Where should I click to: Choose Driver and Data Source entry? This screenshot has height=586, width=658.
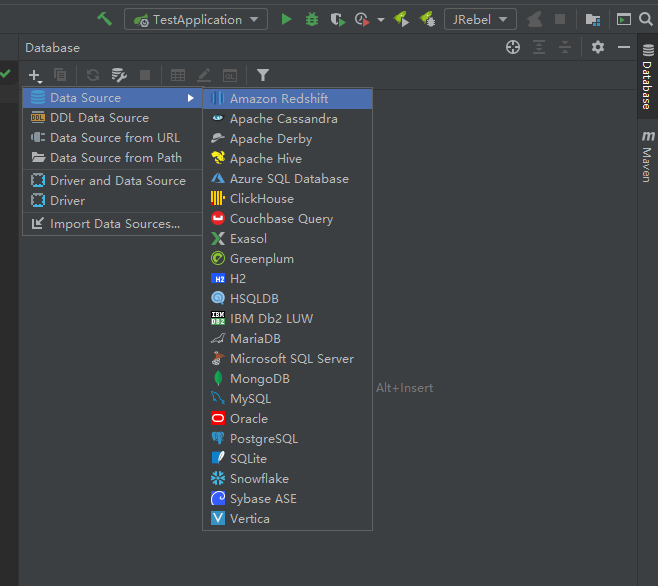click(x=112, y=181)
